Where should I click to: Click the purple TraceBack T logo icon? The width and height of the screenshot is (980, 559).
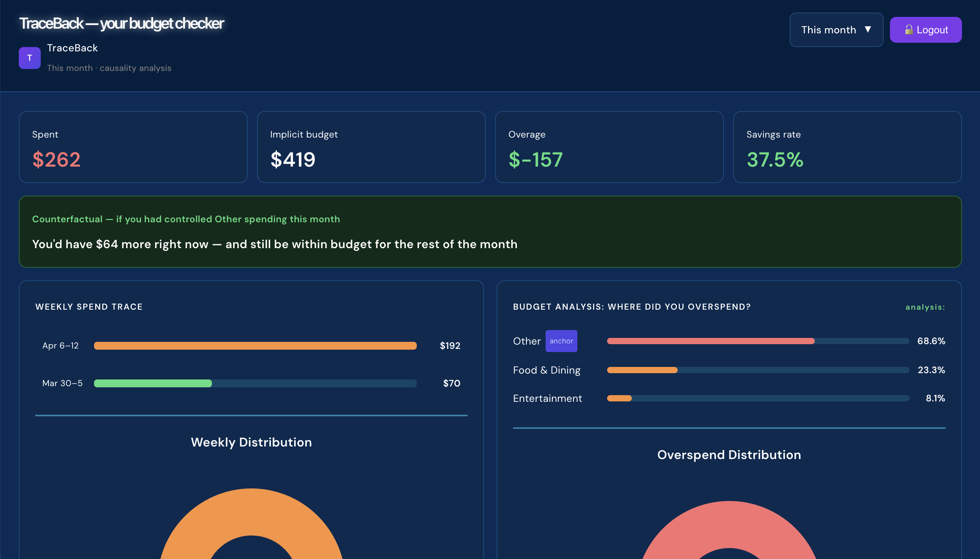point(30,58)
